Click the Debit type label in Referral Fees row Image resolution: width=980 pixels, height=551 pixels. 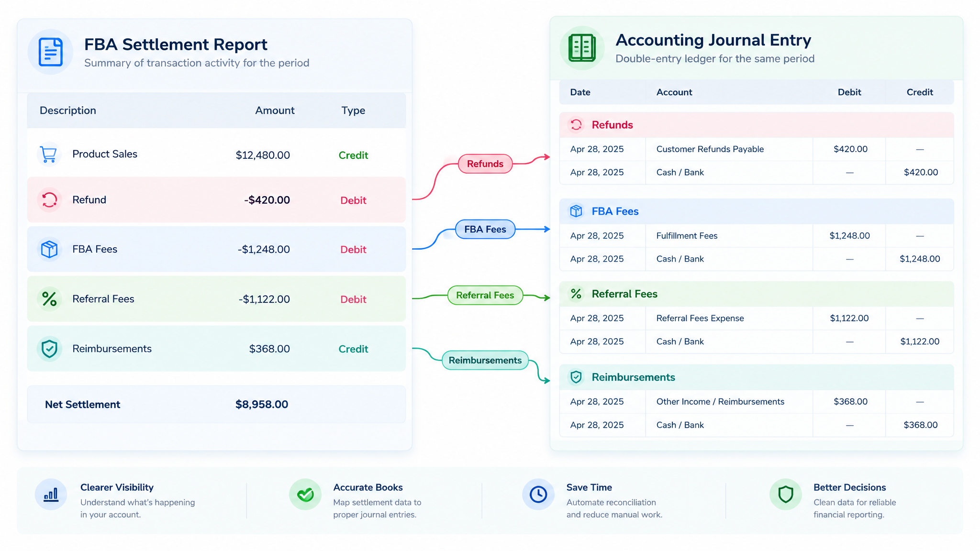point(353,299)
